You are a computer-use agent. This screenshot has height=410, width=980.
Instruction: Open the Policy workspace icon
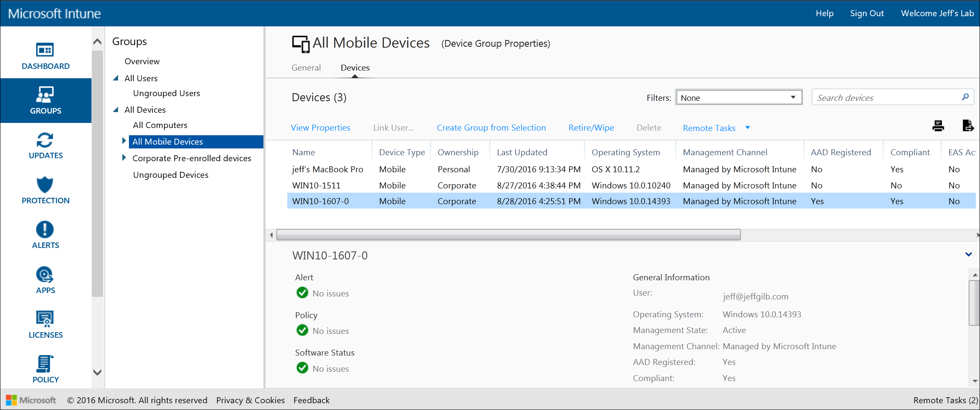click(x=45, y=364)
